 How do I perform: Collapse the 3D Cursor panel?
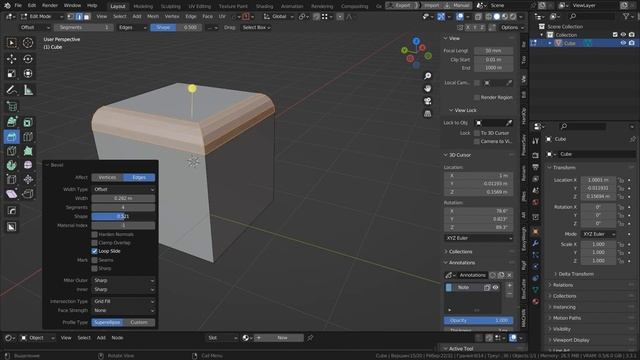[x=459, y=155]
